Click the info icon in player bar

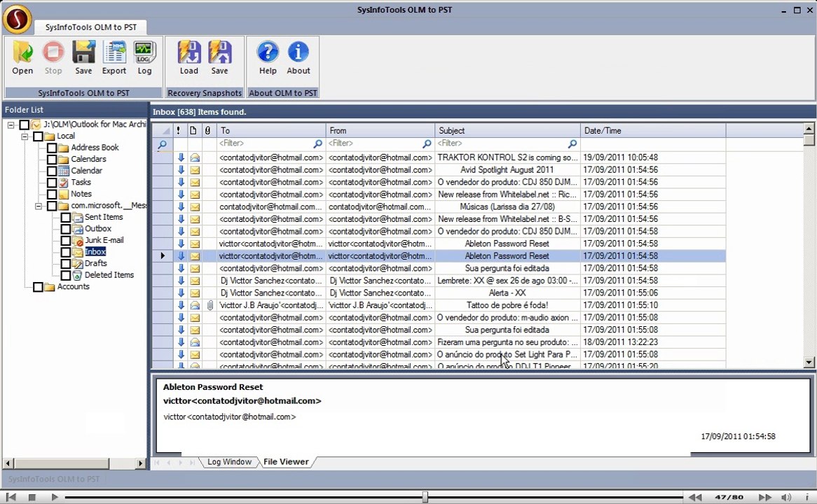(807, 497)
